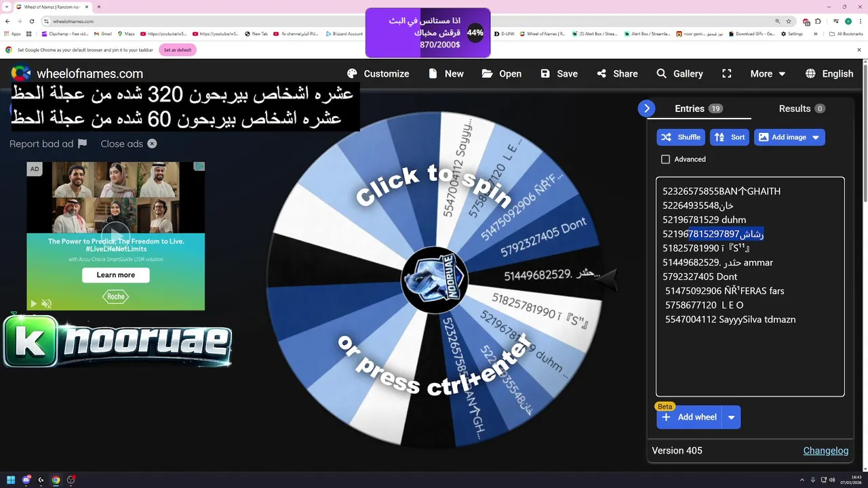This screenshot has height=488, width=868.
Task: Shuffle the entries
Action: pyautogui.click(x=681, y=137)
